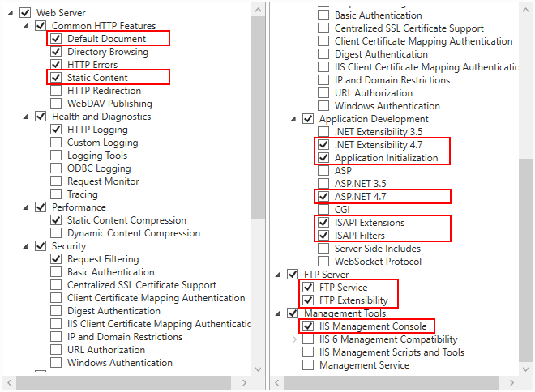The height and width of the screenshot is (392, 535).
Task: Click right pane's horizontal scroll right arrow
Action: click(x=511, y=383)
